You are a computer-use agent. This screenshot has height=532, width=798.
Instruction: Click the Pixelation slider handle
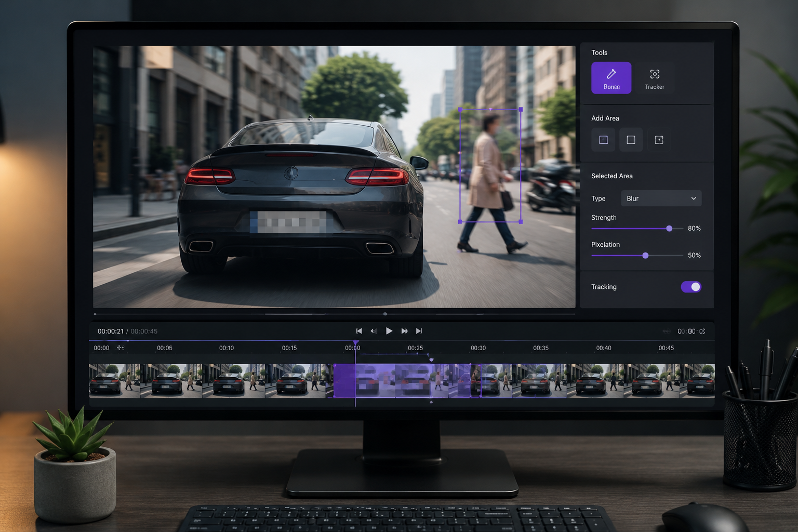pyautogui.click(x=645, y=256)
